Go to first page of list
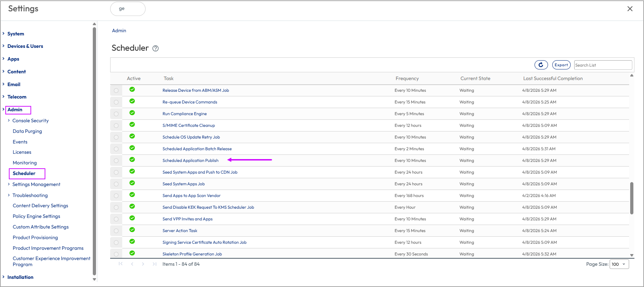This screenshot has width=644, height=287. pos(120,264)
